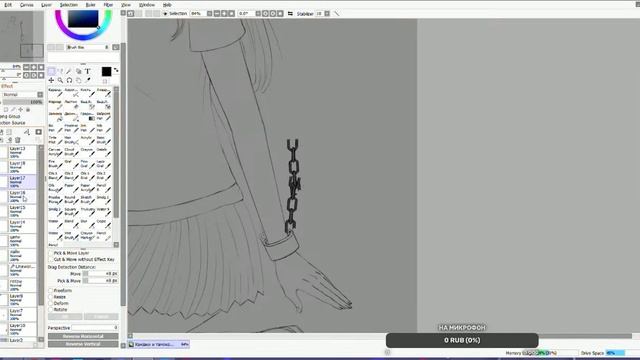Open the layer blending mode Normal dropdown

click(x=23, y=94)
